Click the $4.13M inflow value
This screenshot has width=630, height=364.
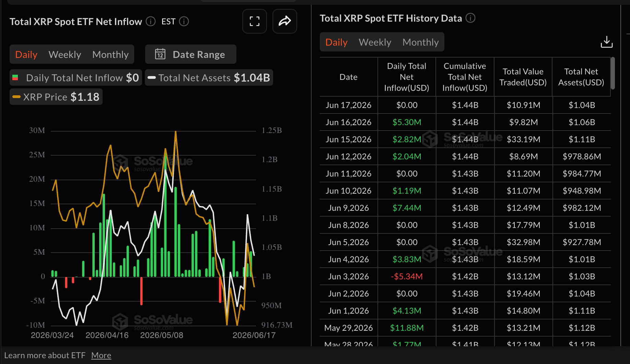(407, 311)
